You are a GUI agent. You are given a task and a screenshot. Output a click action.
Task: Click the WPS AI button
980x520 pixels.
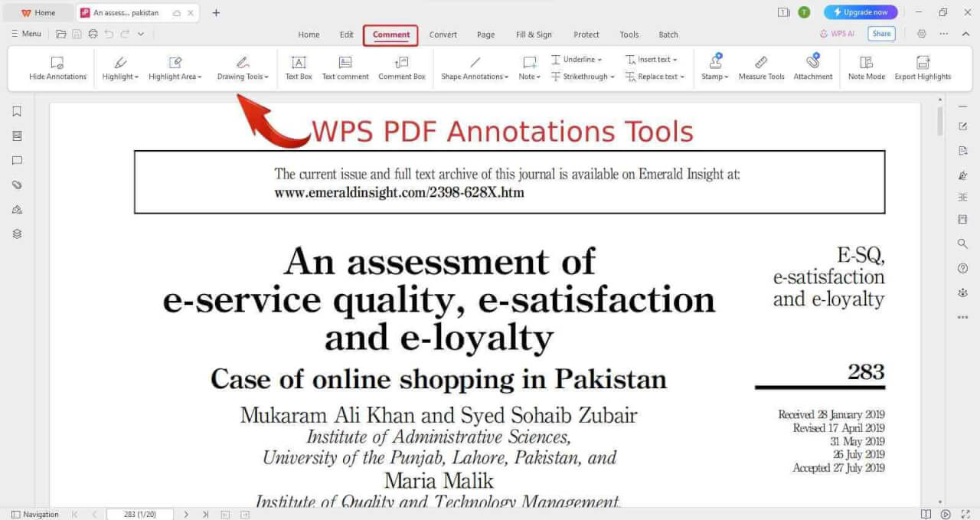click(837, 34)
